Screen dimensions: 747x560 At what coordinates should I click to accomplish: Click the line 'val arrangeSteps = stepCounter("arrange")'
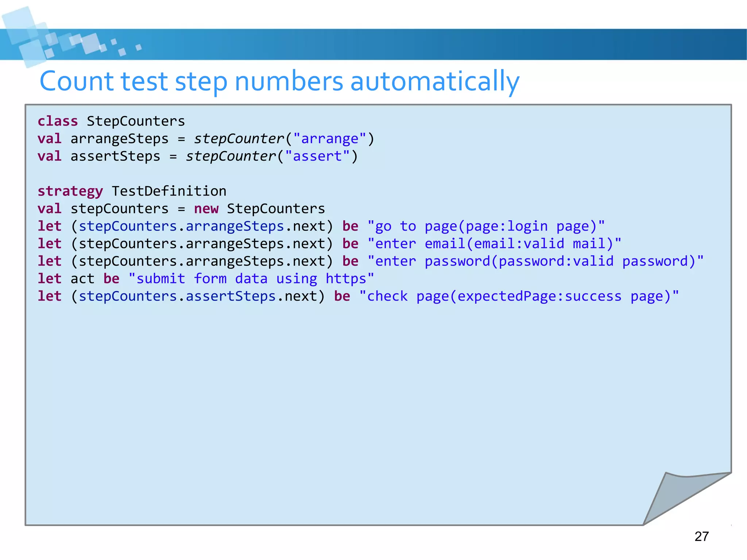click(x=206, y=139)
